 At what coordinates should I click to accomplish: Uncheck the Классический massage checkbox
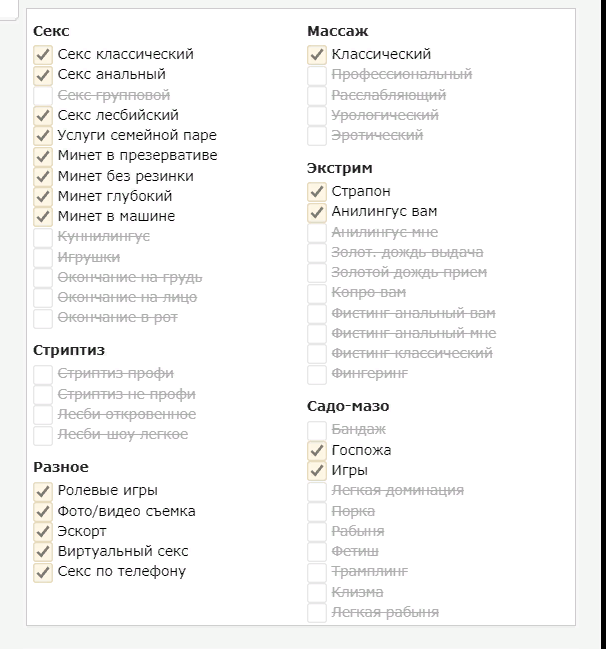tap(317, 55)
